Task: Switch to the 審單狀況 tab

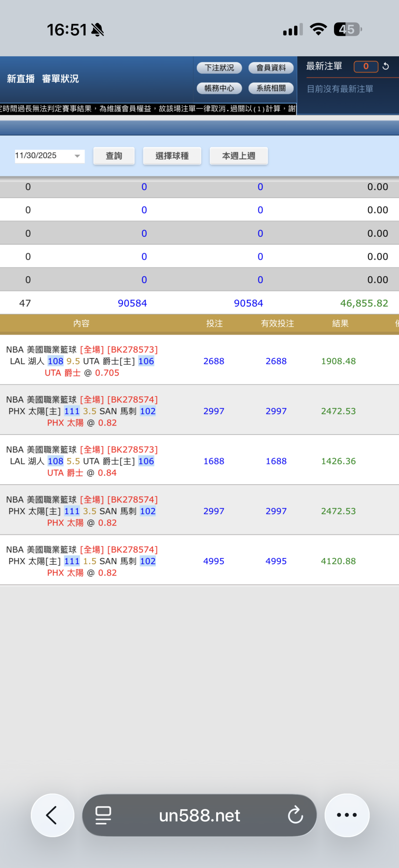Action: (60, 79)
